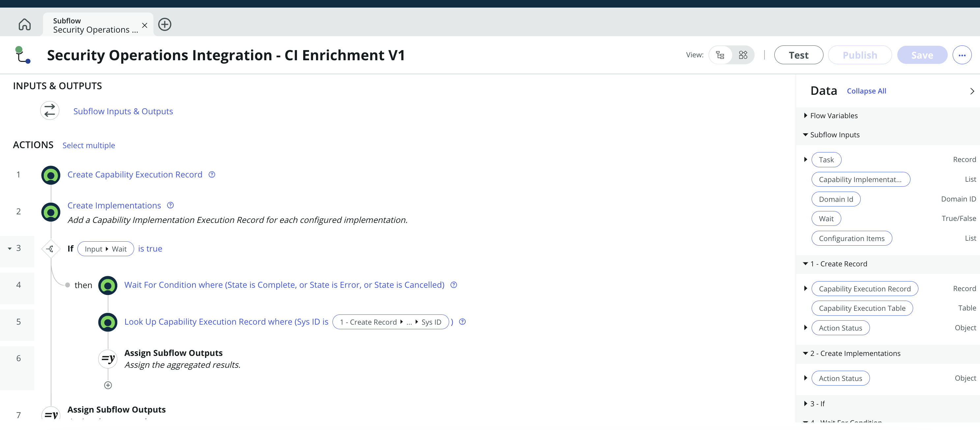980x430 pixels.
Task: Open help icon beside Create Capability Execution Record
Action: tap(212, 175)
